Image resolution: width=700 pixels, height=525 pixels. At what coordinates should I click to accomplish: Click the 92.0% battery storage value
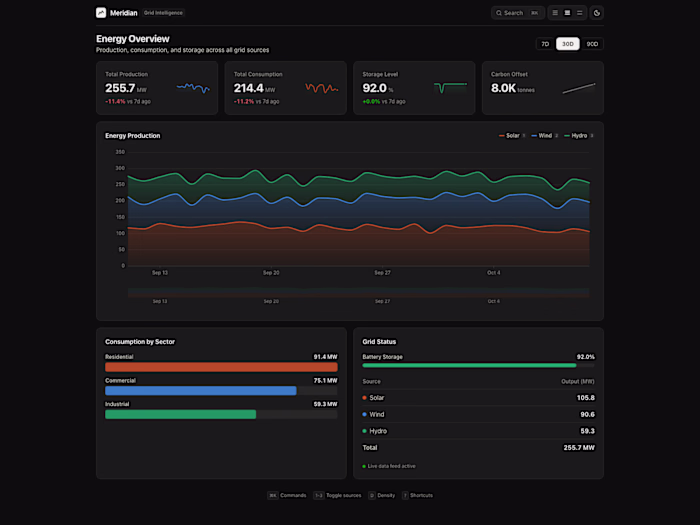tap(585, 357)
